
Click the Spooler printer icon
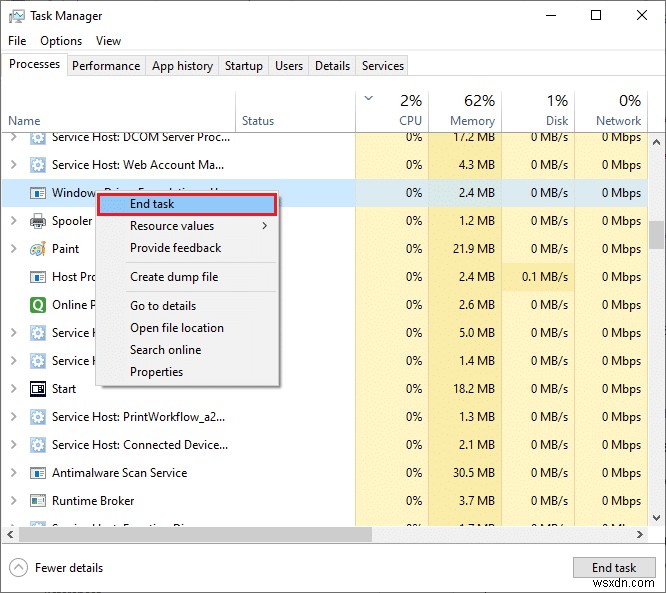(38, 221)
